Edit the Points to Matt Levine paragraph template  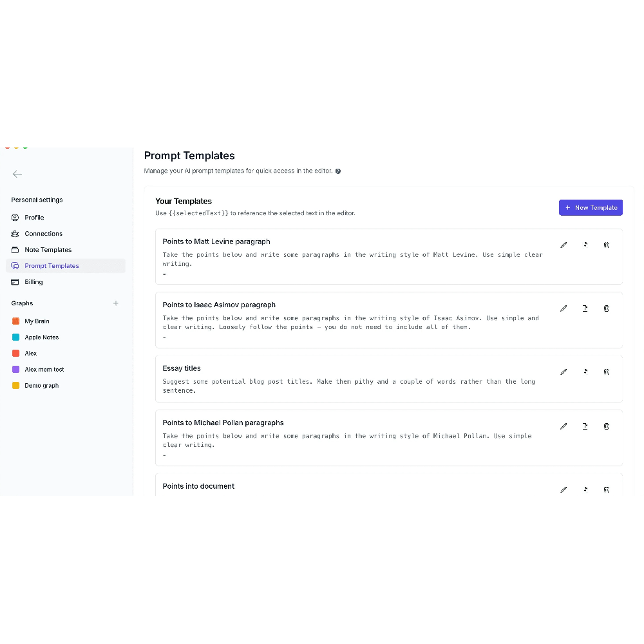(563, 245)
